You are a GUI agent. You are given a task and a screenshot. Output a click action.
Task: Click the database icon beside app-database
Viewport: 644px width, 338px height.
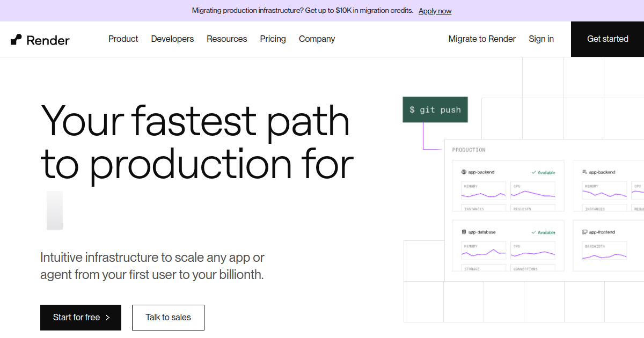(464, 232)
